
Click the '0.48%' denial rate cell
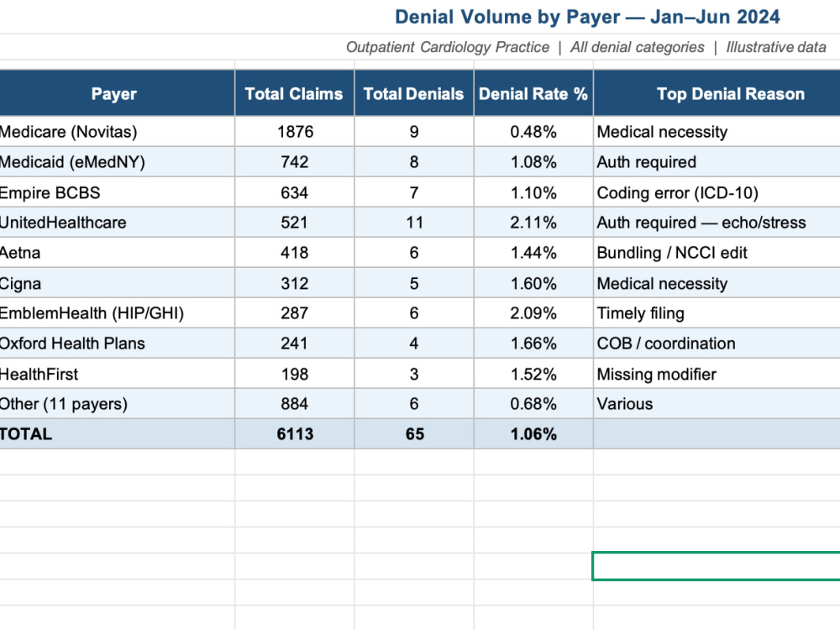533,132
